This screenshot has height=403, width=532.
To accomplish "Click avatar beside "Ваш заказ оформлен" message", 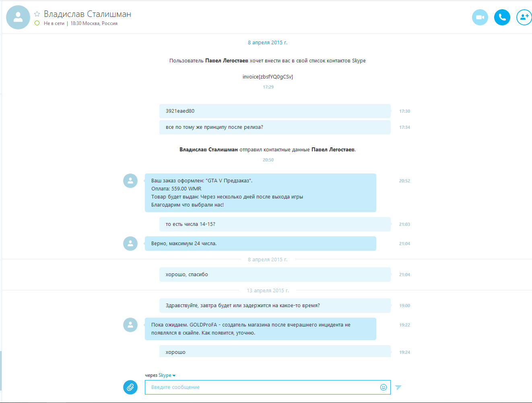I will [x=130, y=181].
